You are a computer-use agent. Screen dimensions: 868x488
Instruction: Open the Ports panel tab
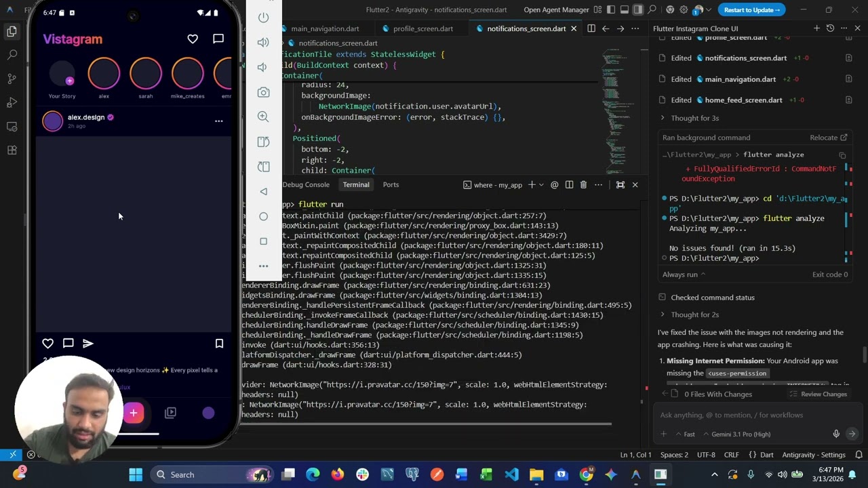pyautogui.click(x=391, y=184)
